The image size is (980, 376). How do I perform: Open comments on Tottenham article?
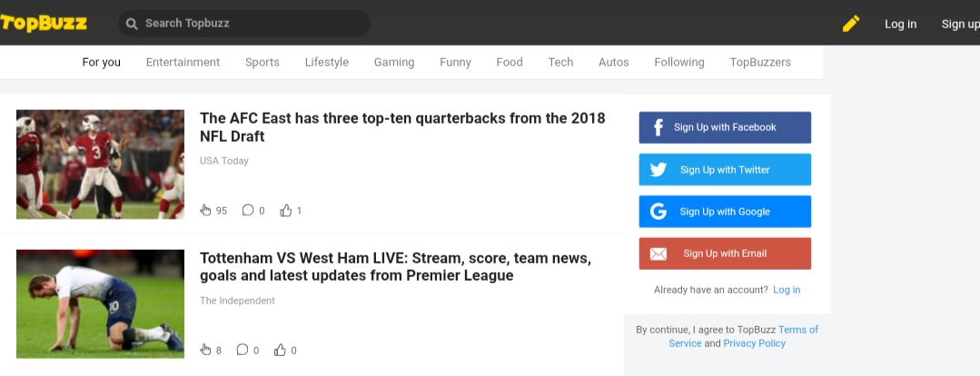[243, 350]
